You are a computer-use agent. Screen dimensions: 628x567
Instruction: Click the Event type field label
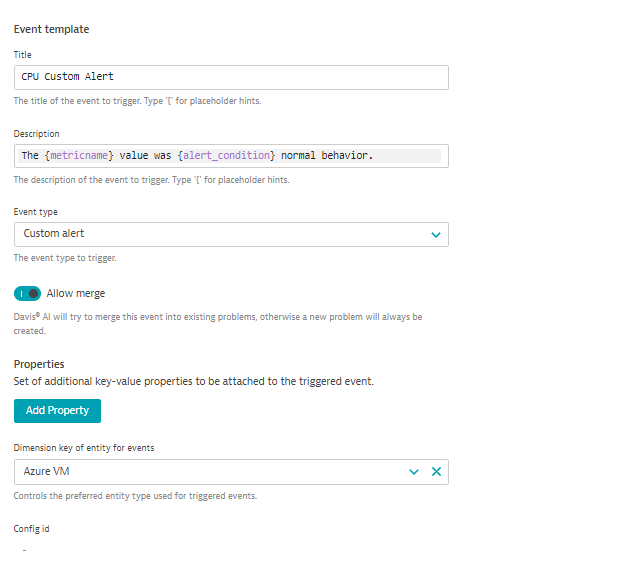tap(36, 212)
